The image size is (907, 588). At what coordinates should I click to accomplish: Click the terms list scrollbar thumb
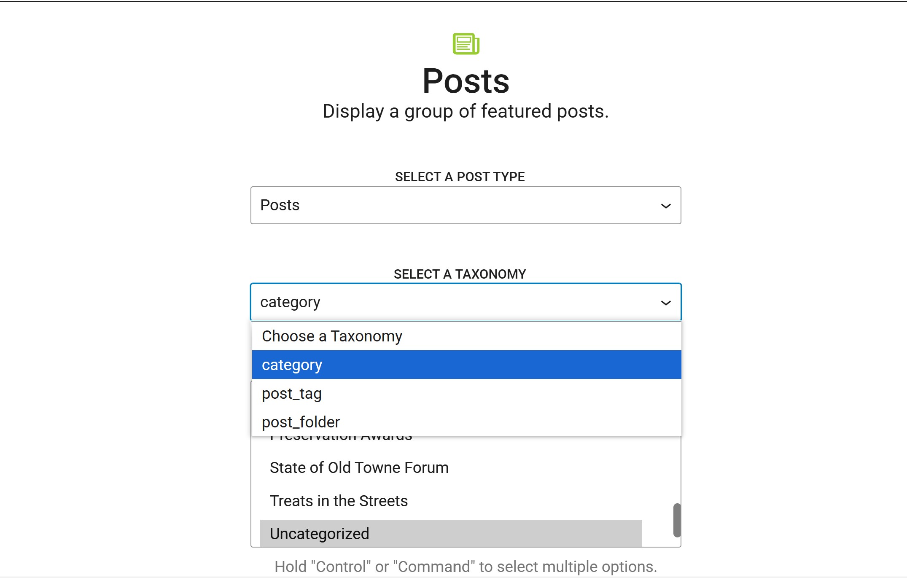coord(677,520)
